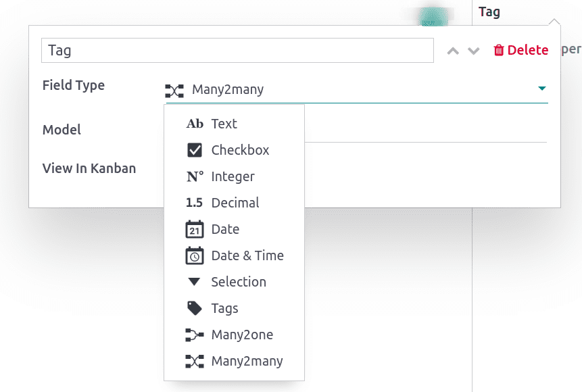Click the View In Kanban label
Viewport: 582px width, 392px height.
point(89,168)
